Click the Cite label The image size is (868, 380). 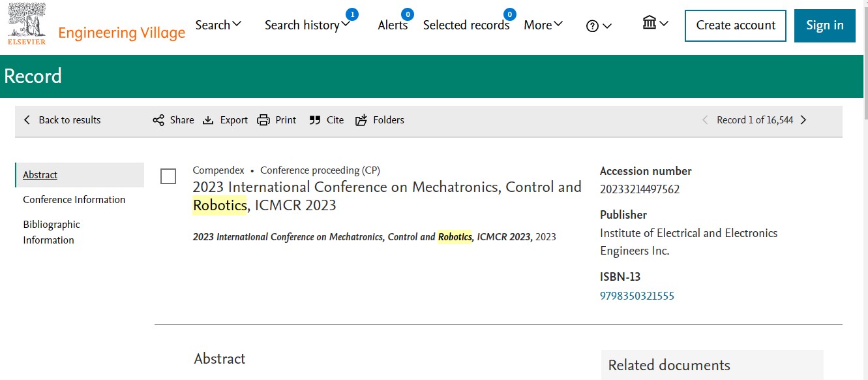pyautogui.click(x=335, y=120)
